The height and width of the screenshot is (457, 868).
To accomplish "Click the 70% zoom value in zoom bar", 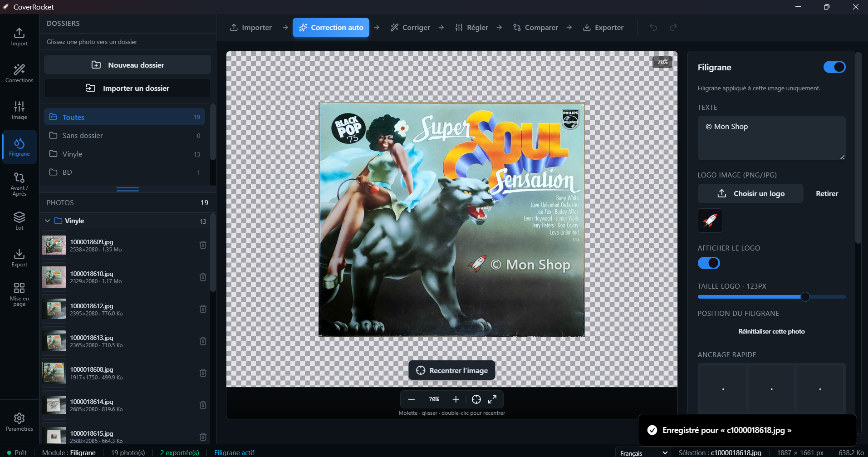I will coord(434,399).
